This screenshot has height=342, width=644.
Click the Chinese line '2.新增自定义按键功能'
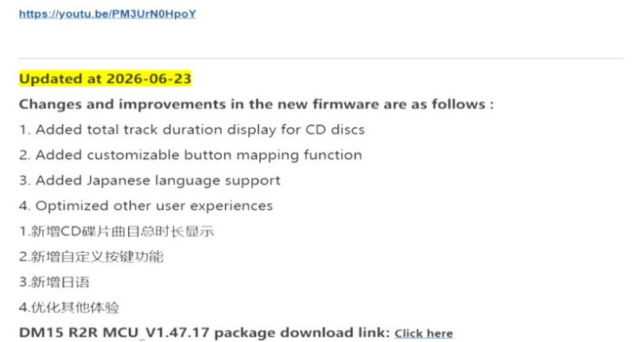pyautogui.click(x=91, y=256)
